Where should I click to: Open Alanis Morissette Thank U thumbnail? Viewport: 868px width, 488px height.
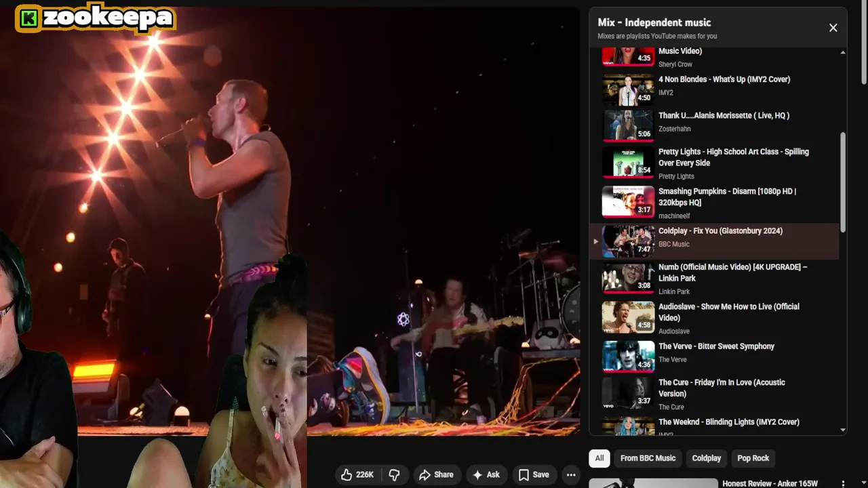coord(629,125)
